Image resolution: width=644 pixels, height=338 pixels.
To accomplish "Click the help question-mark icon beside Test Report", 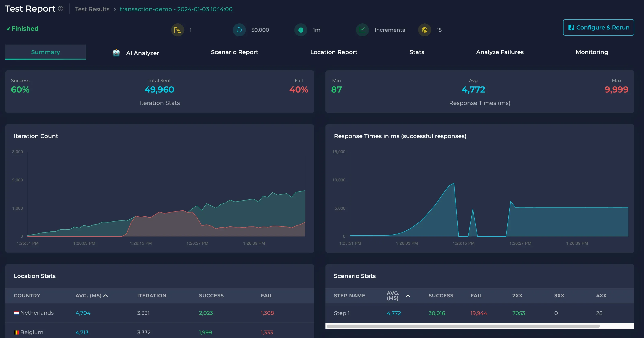I will (x=61, y=9).
